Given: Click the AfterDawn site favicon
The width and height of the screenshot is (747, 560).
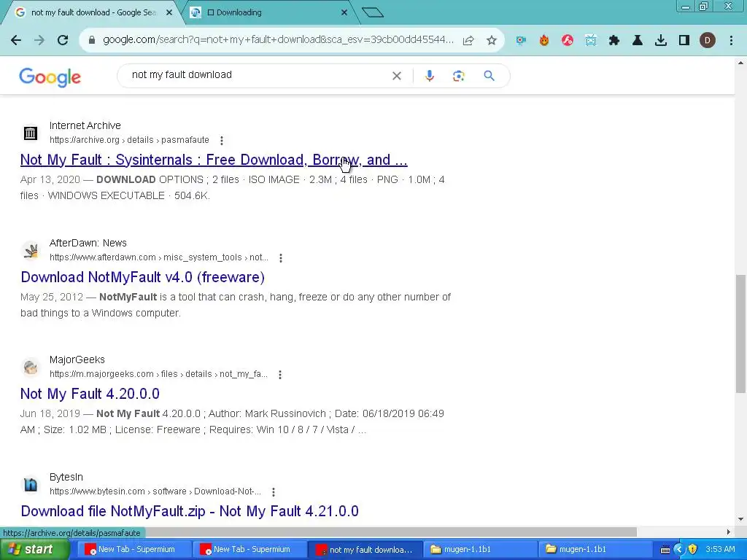Looking at the screenshot, I should [x=31, y=251].
